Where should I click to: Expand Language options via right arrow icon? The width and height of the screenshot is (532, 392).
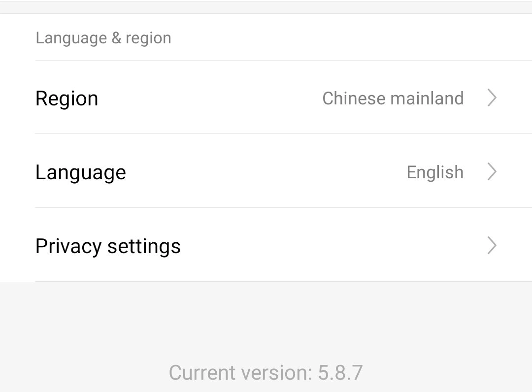click(x=492, y=172)
